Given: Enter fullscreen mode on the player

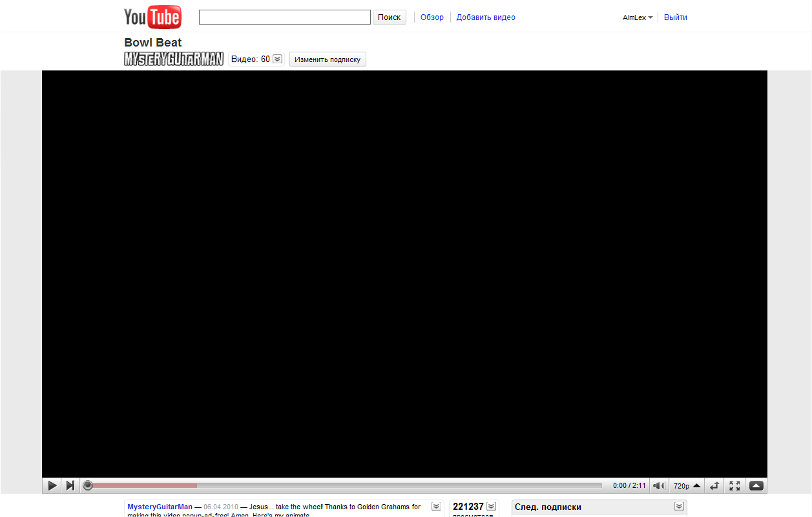Looking at the screenshot, I should coord(734,485).
